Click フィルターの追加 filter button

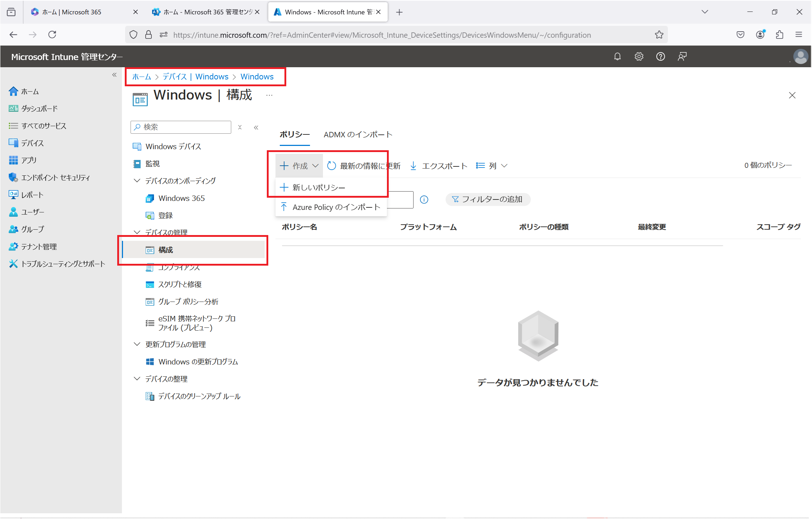tap(488, 199)
